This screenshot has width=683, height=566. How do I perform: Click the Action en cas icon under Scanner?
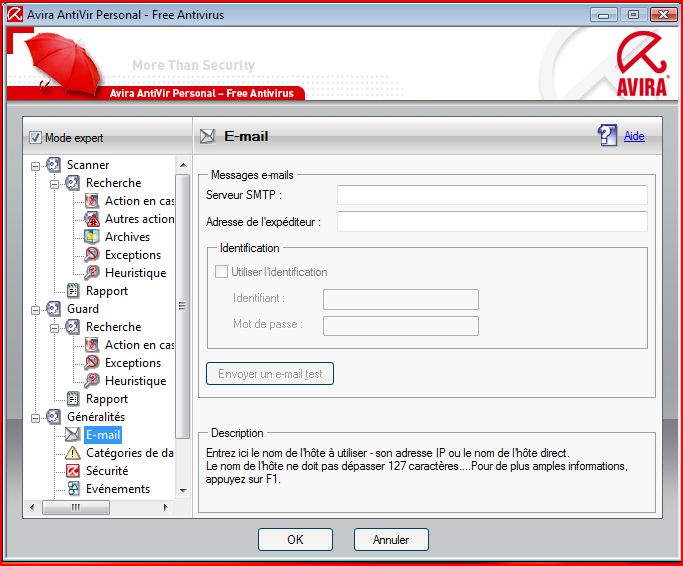91,200
